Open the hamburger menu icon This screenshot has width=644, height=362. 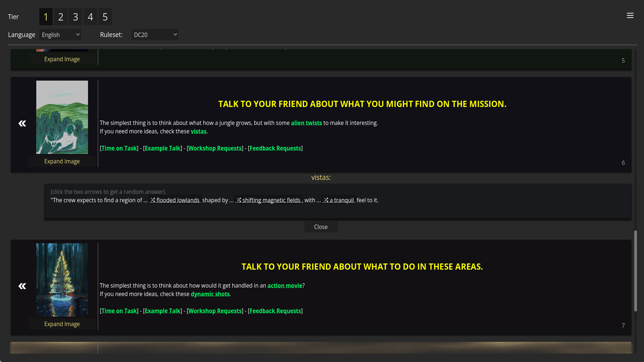(x=630, y=15)
